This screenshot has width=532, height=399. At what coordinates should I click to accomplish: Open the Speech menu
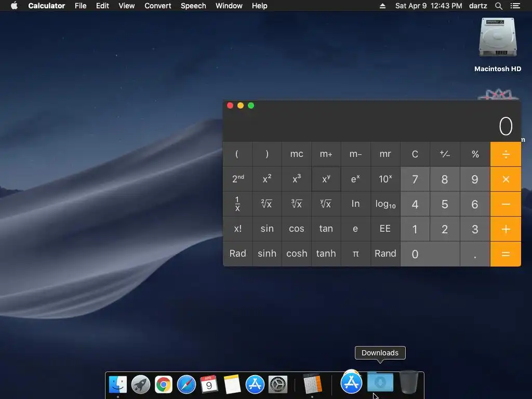[x=193, y=6]
